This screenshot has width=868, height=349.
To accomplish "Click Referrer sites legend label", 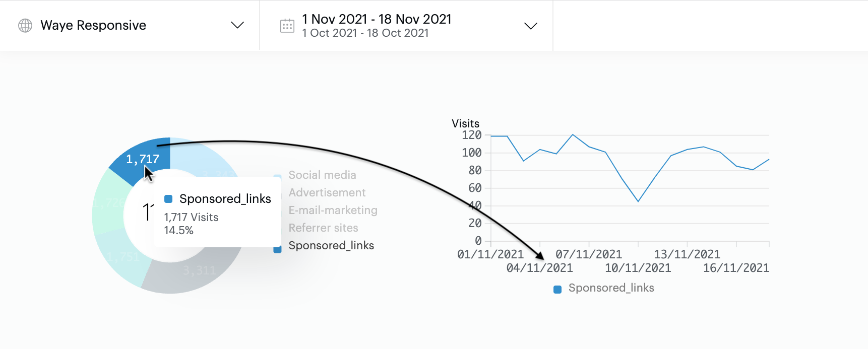I will click(323, 228).
